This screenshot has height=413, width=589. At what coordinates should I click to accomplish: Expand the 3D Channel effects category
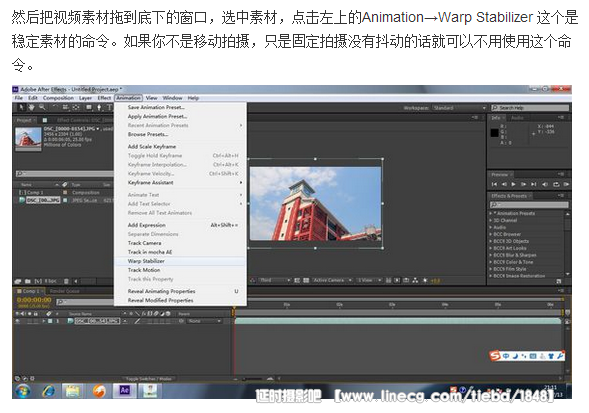[491, 221]
